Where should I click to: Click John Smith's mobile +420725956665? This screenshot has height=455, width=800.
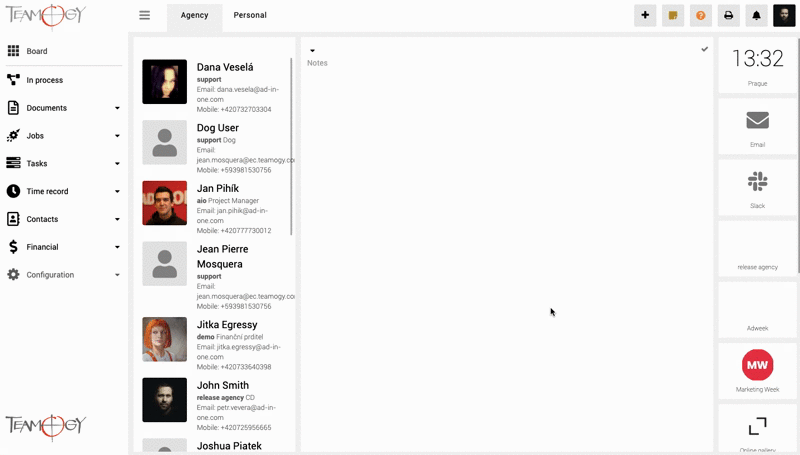[246, 428]
